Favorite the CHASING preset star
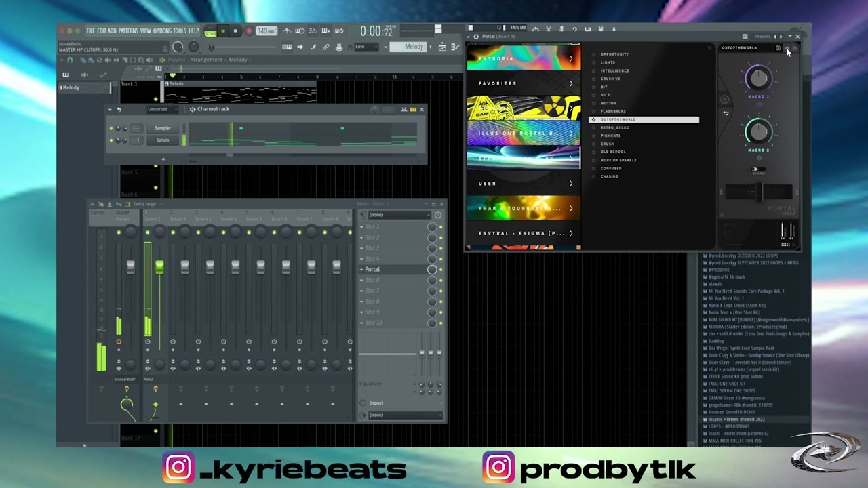868x488 pixels. pos(594,176)
